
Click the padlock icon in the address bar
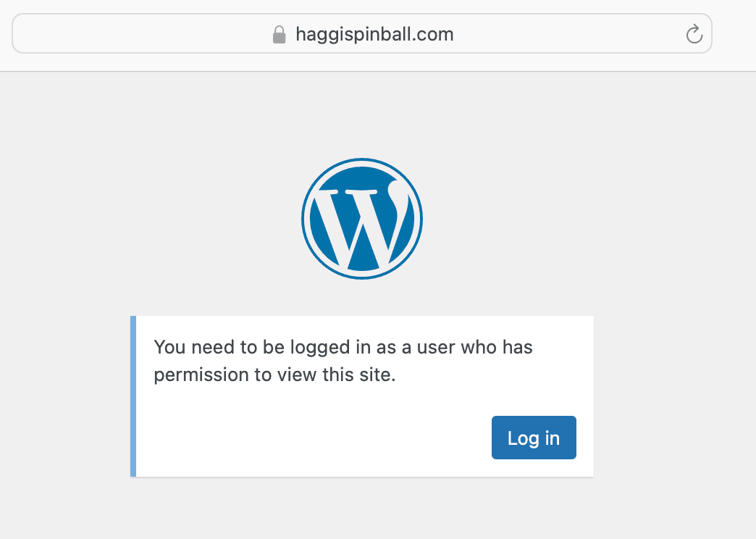pos(279,35)
